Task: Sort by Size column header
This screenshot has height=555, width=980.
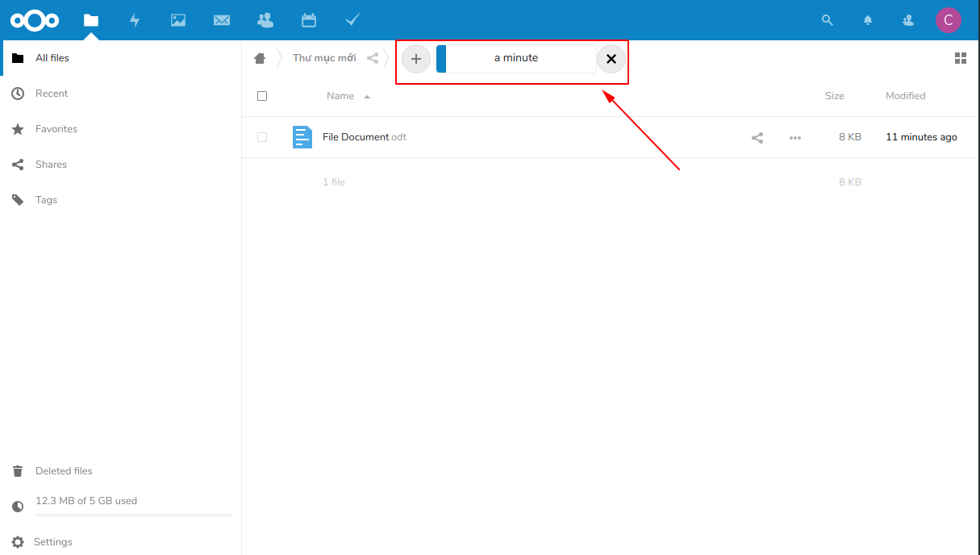Action: tap(835, 96)
